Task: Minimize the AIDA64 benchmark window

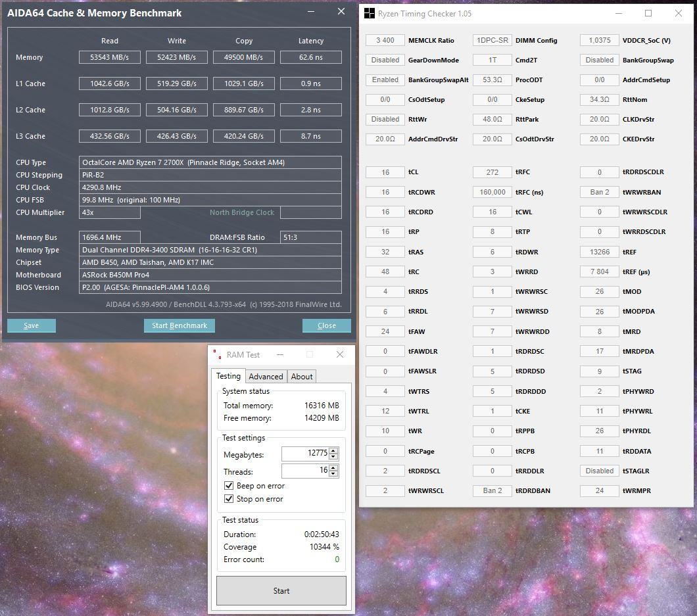Action: pos(311,12)
